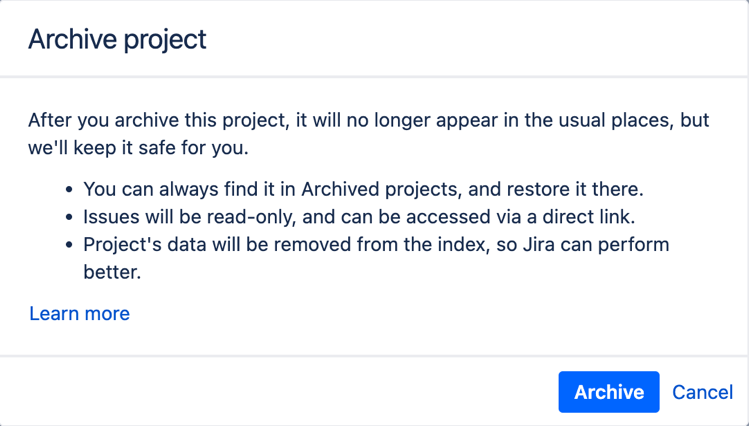
Task: Click the bullet dot before "You can always"
Action: pyautogui.click(x=70, y=190)
